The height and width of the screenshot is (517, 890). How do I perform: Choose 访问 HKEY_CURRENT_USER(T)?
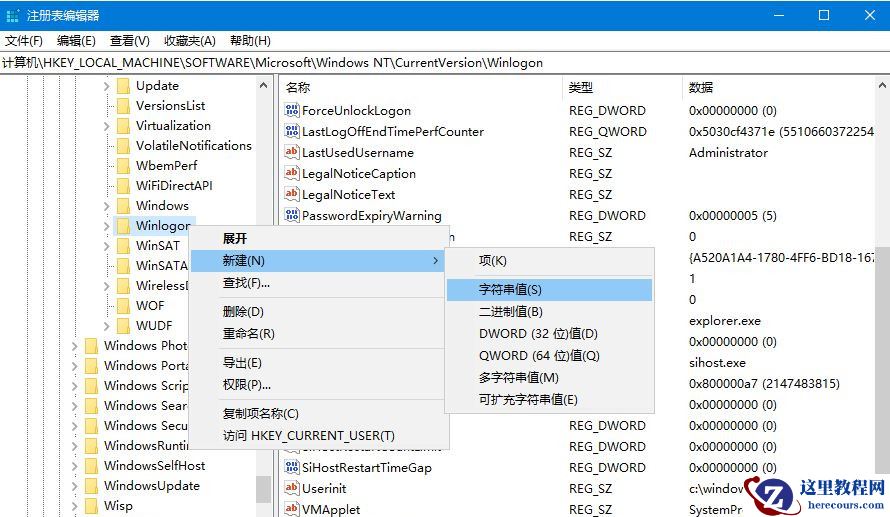click(319, 436)
